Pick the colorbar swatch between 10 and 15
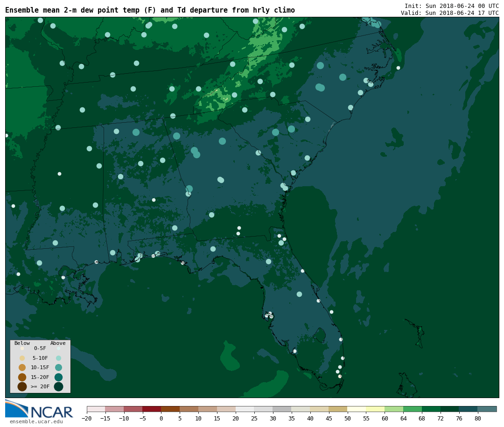 coord(208,409)
